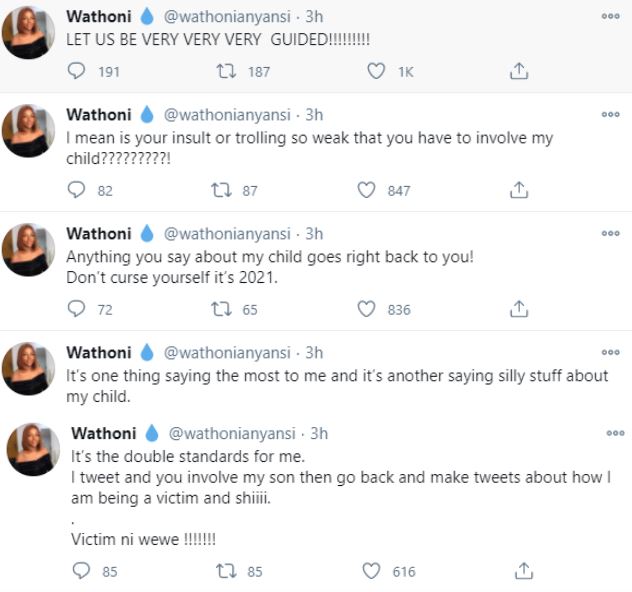
Task: Like the tweet with 847 likes
Action: point(367,190)
